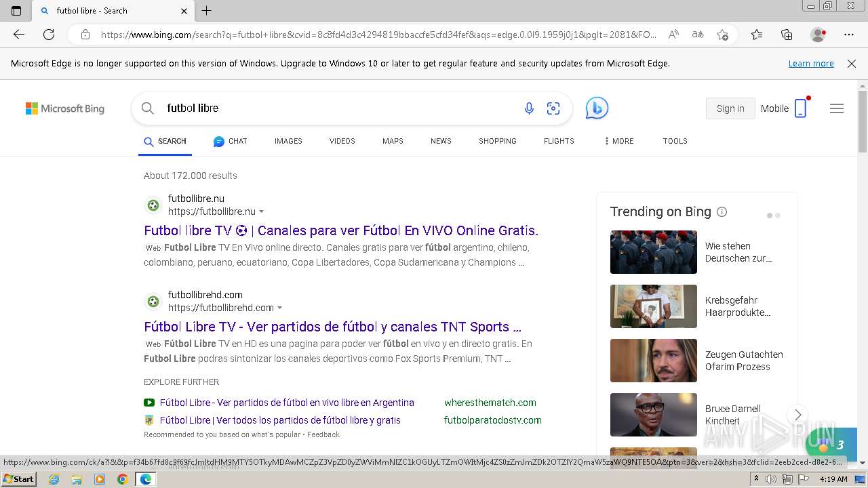Open the Bing Chat bubble icon
Viewport: 868px width, 488px height.
[x=597, y=108]
